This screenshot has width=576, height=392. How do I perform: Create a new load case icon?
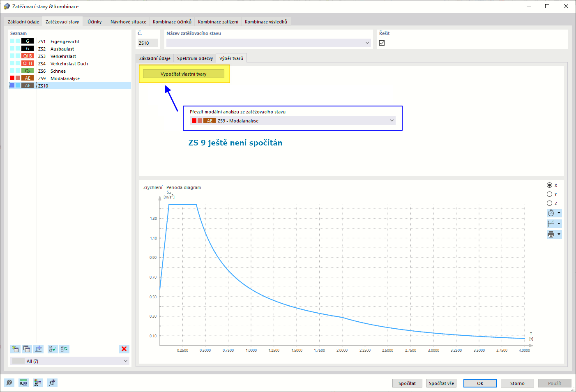pos(15,349)
